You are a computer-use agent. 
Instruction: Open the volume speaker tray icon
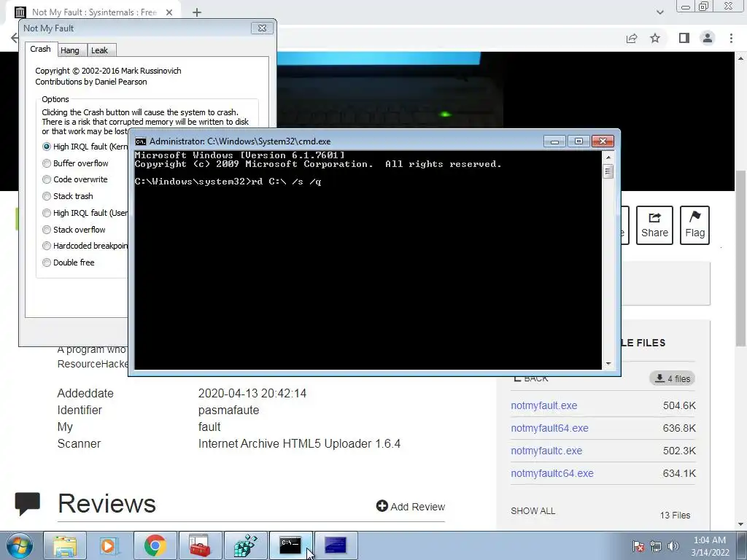(673, 546)
